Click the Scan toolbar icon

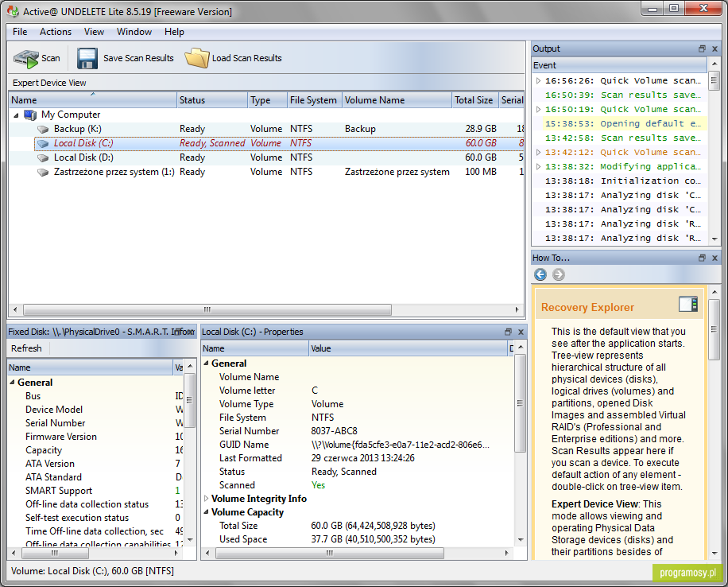pos(26,59)
